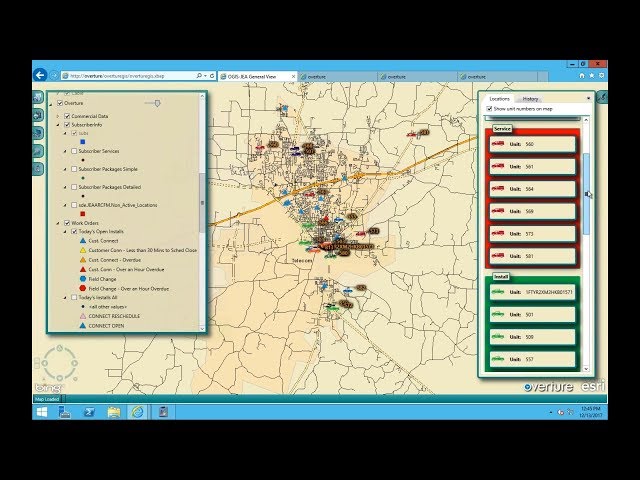Enable the Subscriber Services layer checkbox

point(74,151)
